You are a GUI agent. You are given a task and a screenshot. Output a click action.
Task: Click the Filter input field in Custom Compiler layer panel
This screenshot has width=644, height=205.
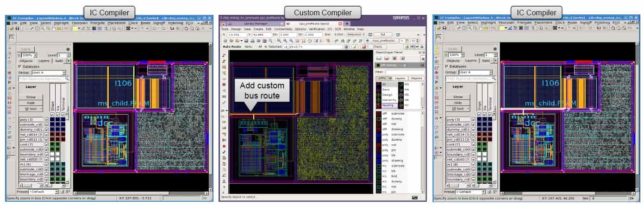(x=405, y=72)
